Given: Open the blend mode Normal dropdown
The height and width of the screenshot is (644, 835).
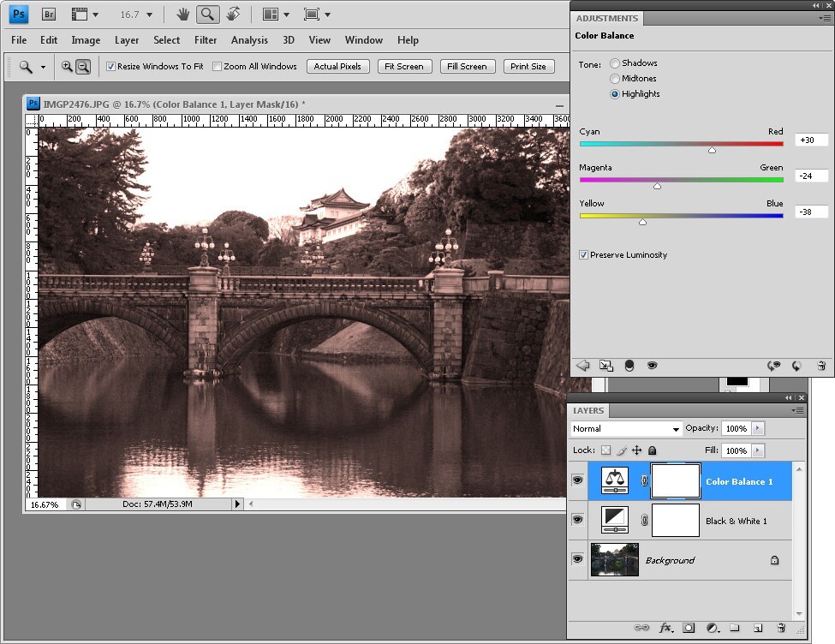Looking at the screenshot, I should (626, 428).
